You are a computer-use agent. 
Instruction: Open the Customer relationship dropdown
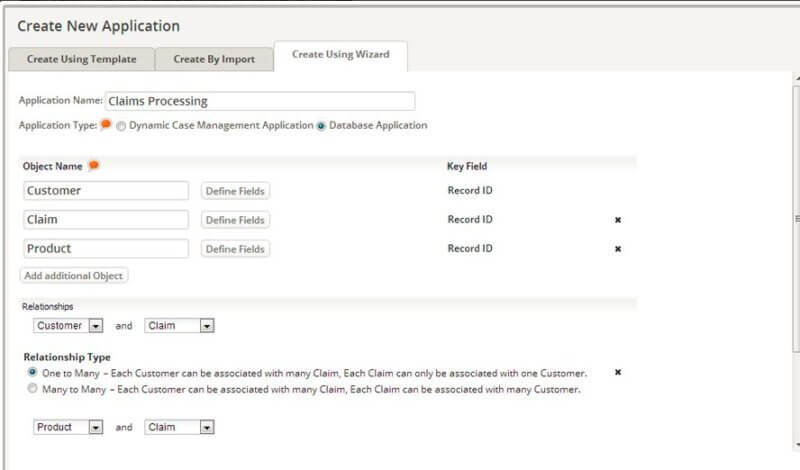(x=67, y=325)
